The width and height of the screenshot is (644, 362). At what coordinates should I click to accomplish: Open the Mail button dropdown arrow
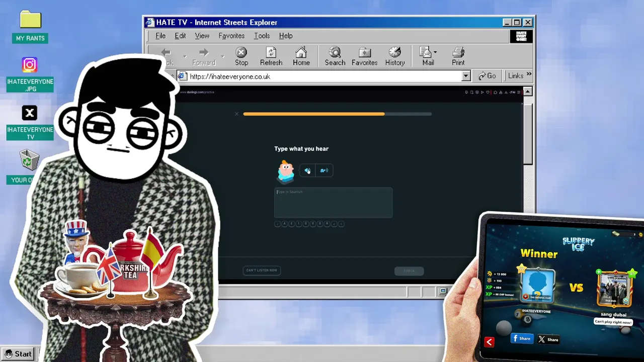pyautogui.click(x=435, y=52)
